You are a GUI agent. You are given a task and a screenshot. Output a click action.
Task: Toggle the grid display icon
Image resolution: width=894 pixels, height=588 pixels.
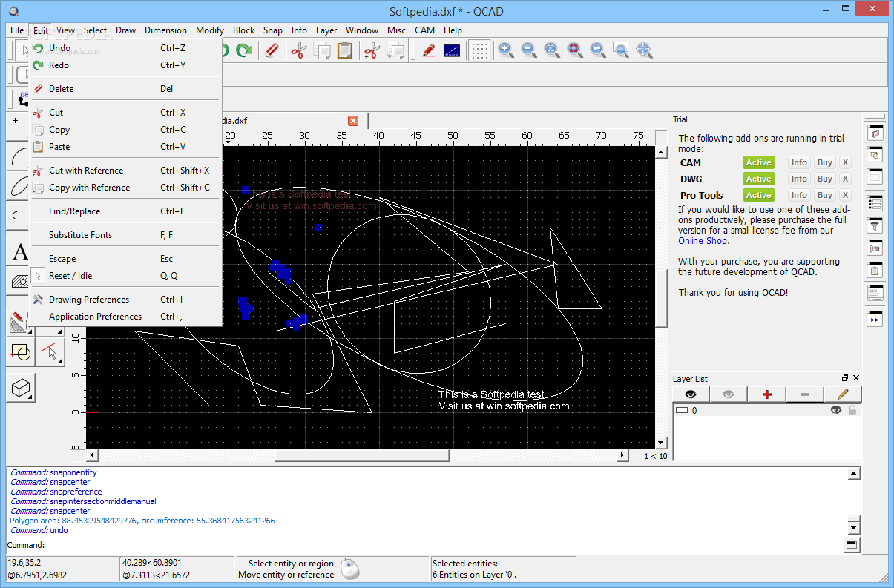pyautogui.click(x=479, y=50)
